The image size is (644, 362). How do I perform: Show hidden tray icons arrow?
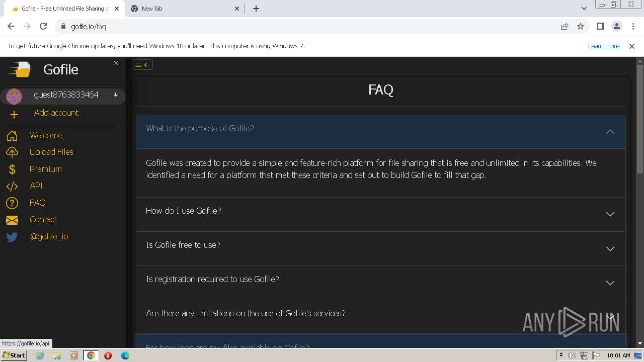(x=561, y=355)
